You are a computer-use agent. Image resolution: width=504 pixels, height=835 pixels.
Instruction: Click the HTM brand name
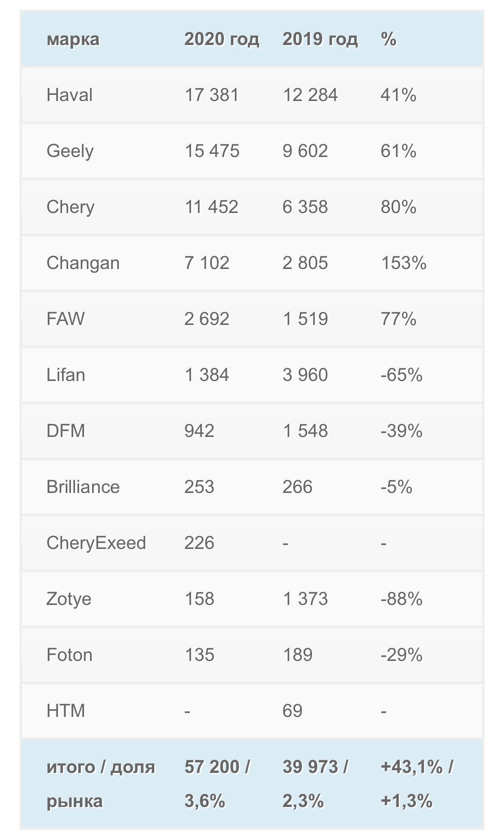66,711
